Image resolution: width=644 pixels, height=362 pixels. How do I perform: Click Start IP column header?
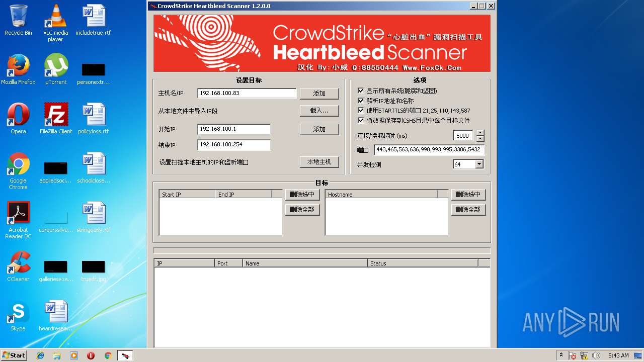pos(187,195)
